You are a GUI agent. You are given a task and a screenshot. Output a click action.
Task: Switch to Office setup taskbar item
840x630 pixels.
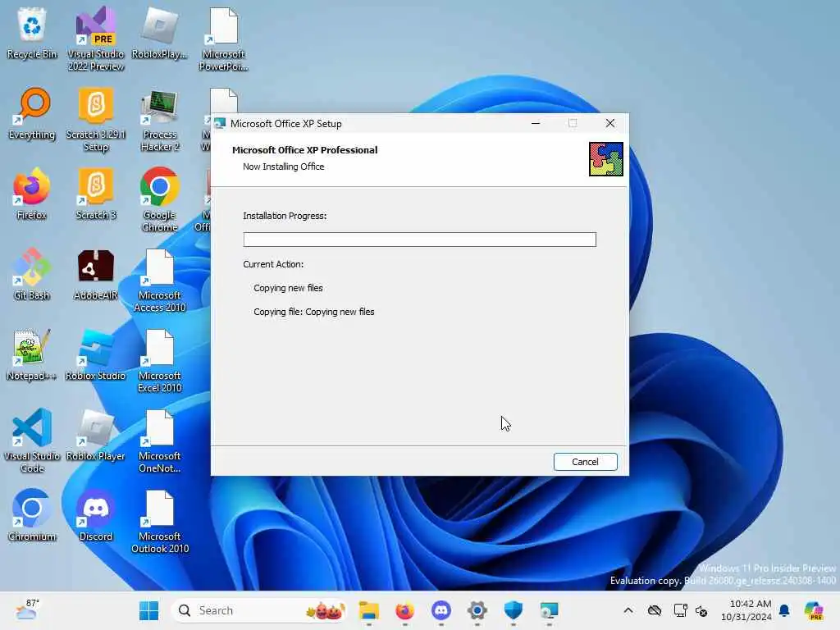click(x=549, y=610)
